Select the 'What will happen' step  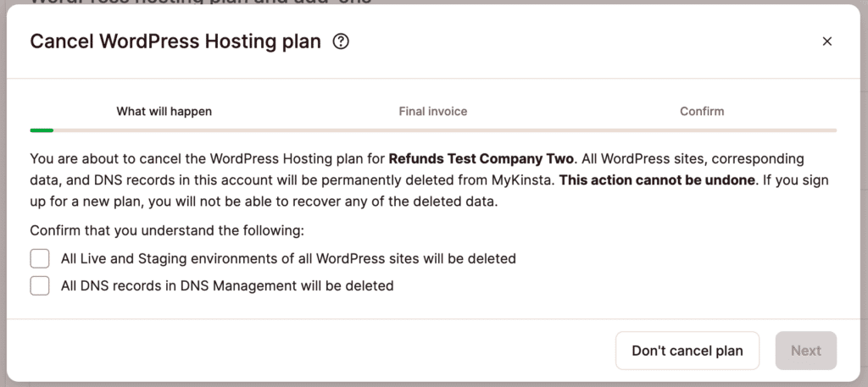coord(164,111)
